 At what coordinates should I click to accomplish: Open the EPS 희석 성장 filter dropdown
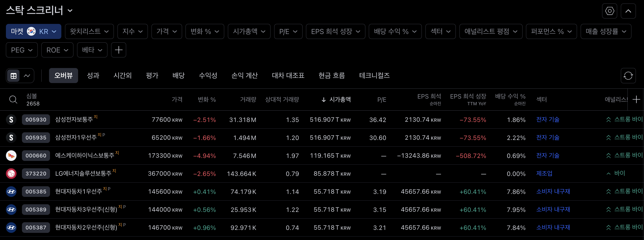point(336,32)
